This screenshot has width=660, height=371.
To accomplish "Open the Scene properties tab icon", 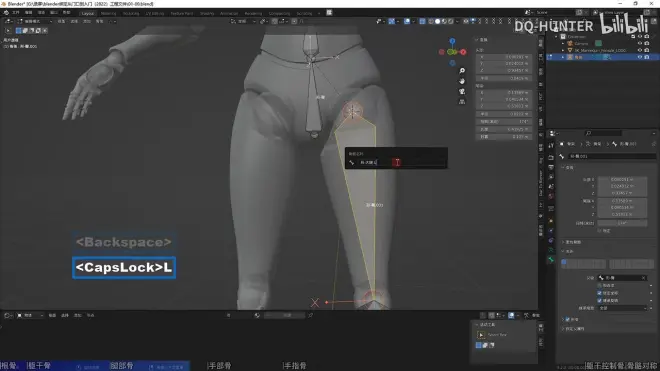I will pos(551,187).
